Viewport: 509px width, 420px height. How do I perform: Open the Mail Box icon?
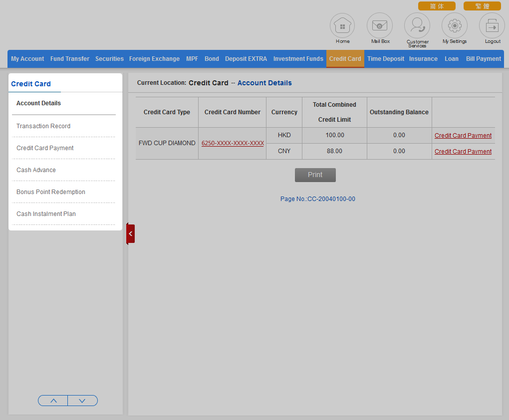pyautogui.click(x=380, y=25)
